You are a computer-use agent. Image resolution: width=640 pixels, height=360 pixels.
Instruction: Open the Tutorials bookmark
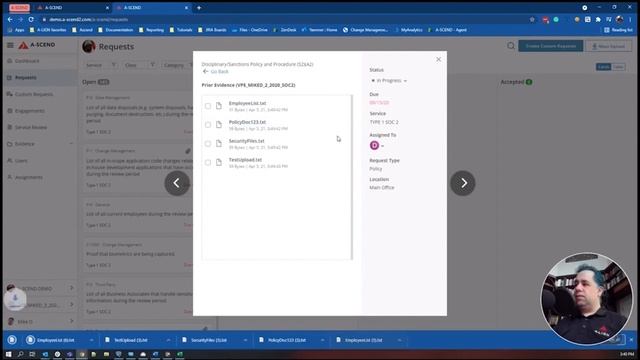(x=181, y=30)
